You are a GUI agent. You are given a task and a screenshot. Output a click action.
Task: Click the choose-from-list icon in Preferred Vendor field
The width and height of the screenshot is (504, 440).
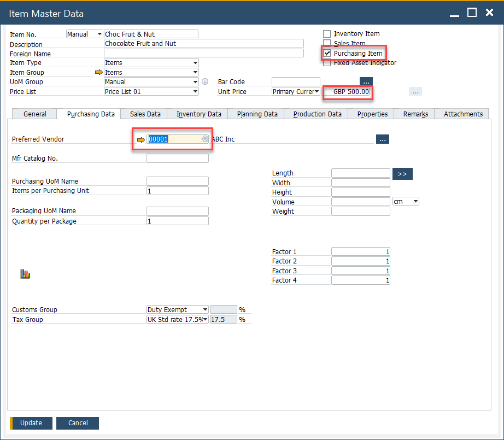coord(205,139)
